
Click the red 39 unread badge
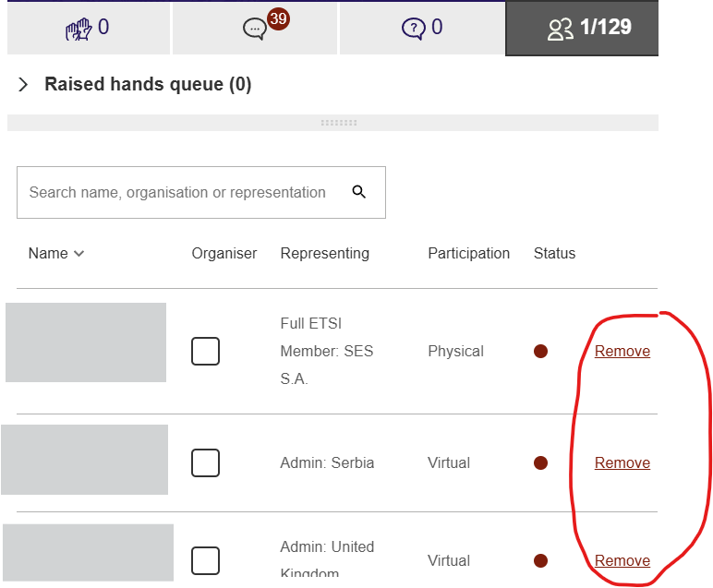pos(278,18)
